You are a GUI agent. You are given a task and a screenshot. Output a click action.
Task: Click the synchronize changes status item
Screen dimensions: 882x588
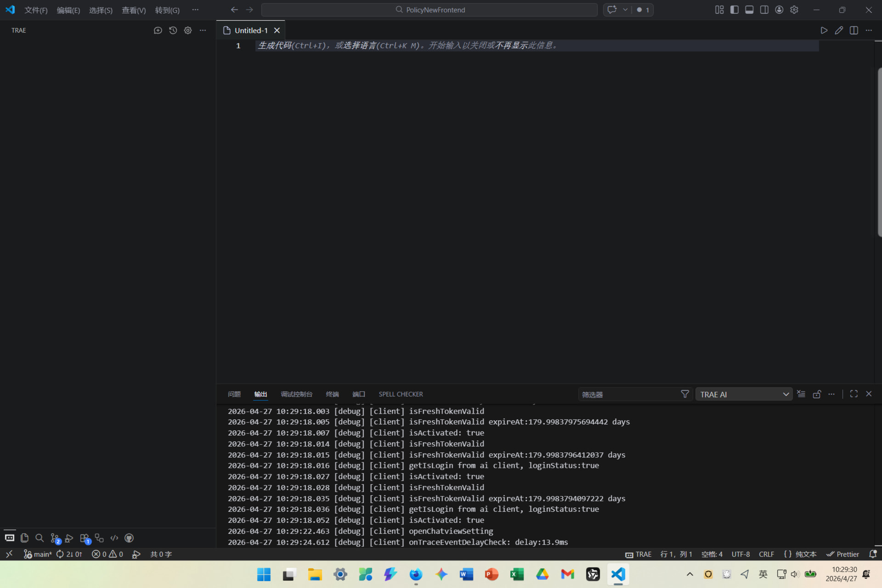[x=69, y=554]
